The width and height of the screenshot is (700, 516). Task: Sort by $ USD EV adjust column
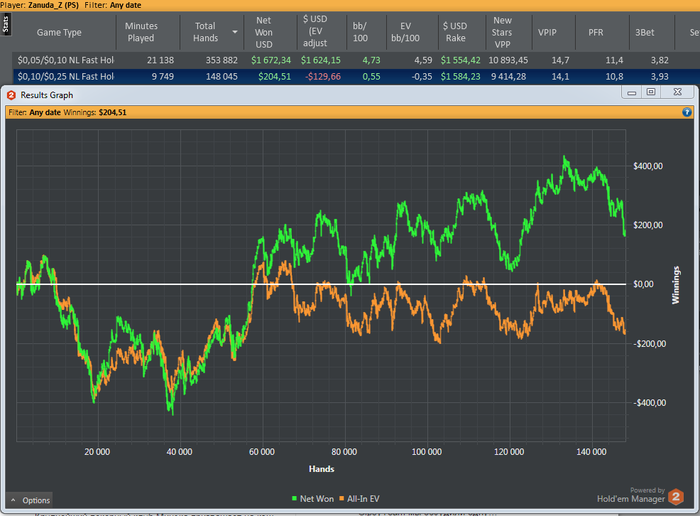[315, 31]
